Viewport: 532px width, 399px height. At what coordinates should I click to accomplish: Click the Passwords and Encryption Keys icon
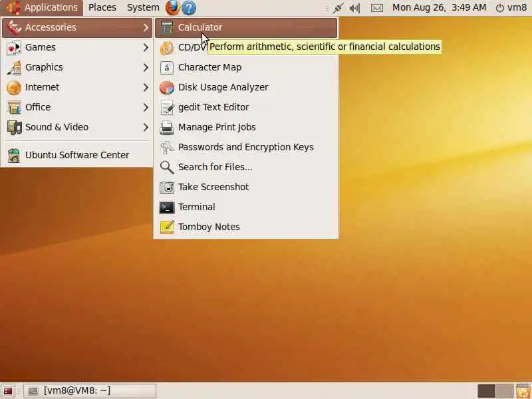(x=167, y=147)
